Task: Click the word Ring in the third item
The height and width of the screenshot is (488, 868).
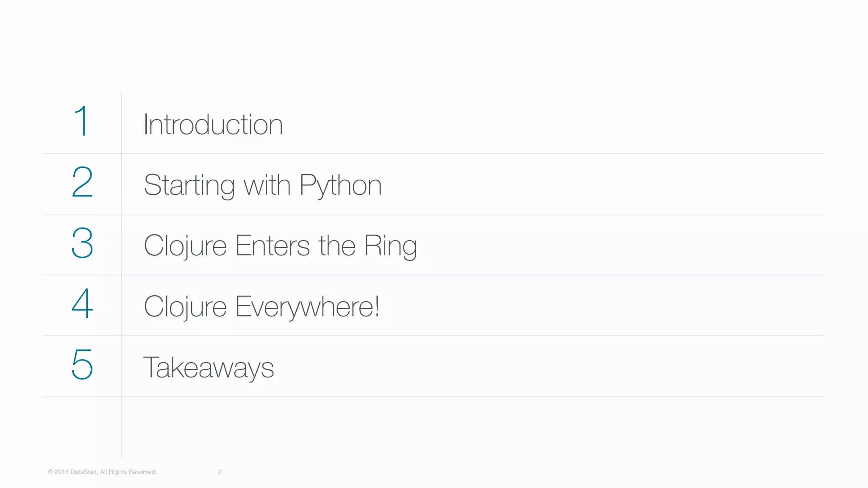Action: pyautogui.click(x=390, y=246)
